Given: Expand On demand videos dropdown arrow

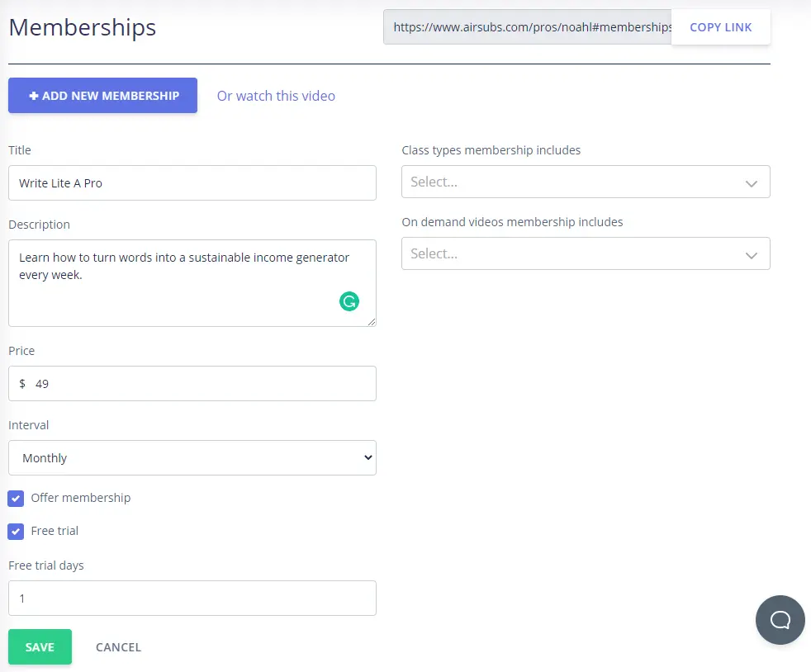Looking at the screenshot, I should pos(751,254).
